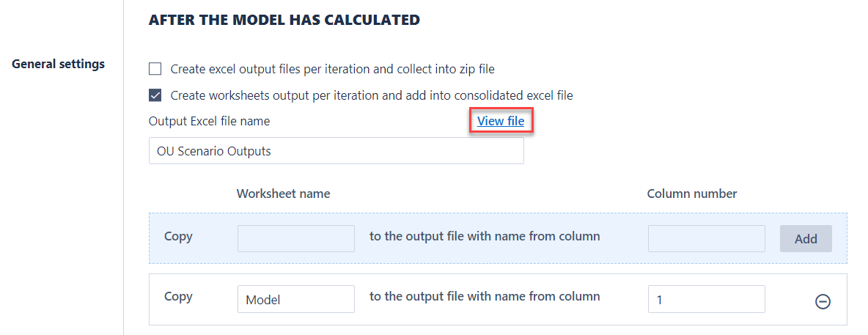Edit the Model worksheet name field
The image size is (868, 335).
coord(295,299)
